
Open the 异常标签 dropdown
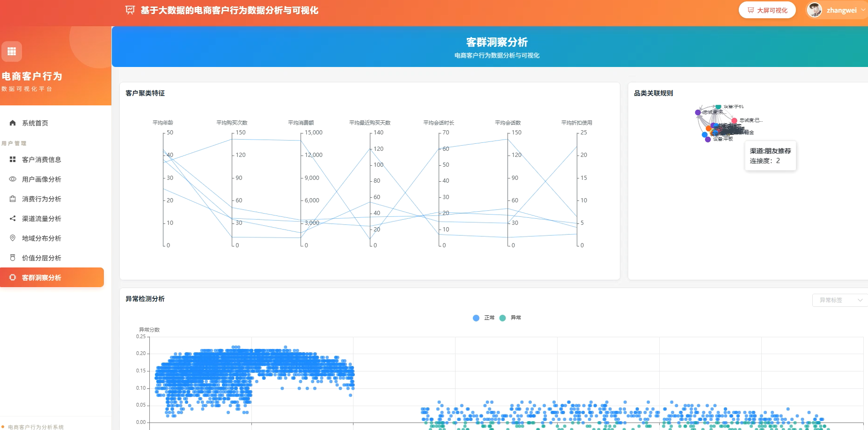(840, 300)
